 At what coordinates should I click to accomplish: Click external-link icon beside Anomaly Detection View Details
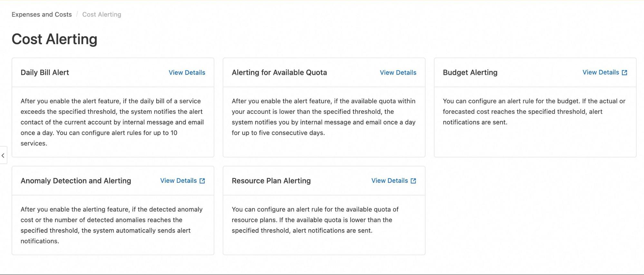point(202,181)
